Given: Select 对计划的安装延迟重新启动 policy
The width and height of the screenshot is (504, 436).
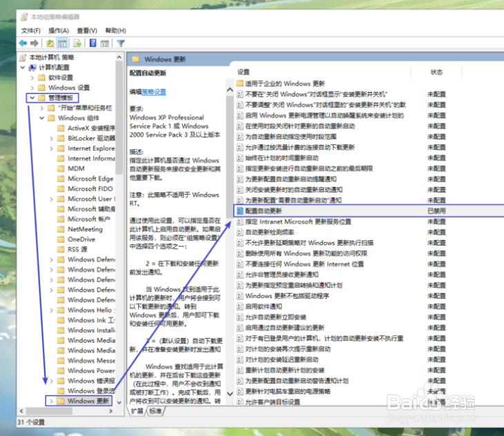Looking at the screenshot, I should [x=282, y=359].
